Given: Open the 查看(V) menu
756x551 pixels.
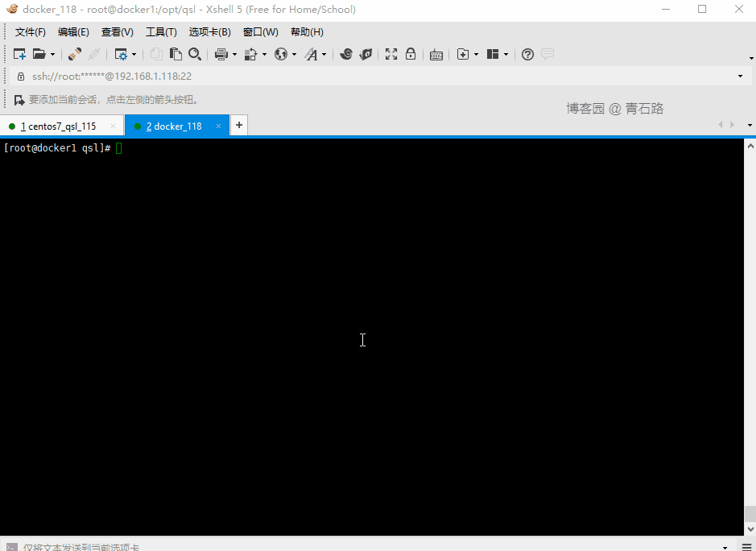Looking at the screenshot, I should tap(118, 32).
